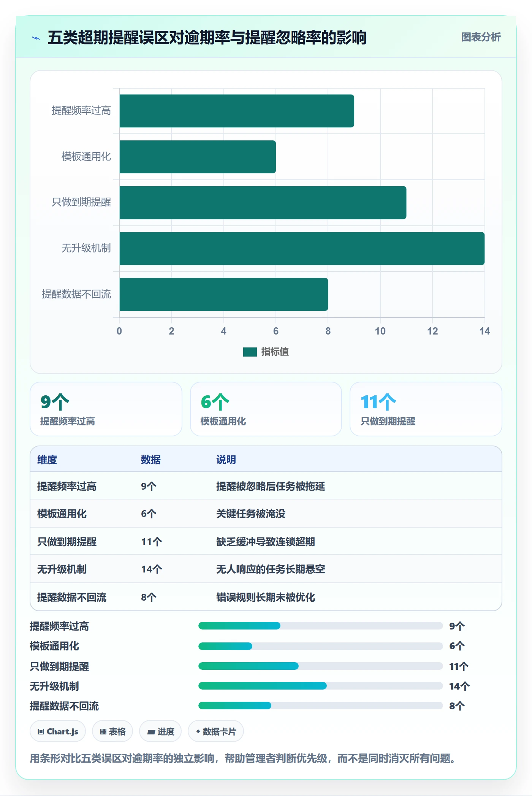Click the 指标值 legend label
The height and width of the screenshot is (796, 532).
pos(275,352)
